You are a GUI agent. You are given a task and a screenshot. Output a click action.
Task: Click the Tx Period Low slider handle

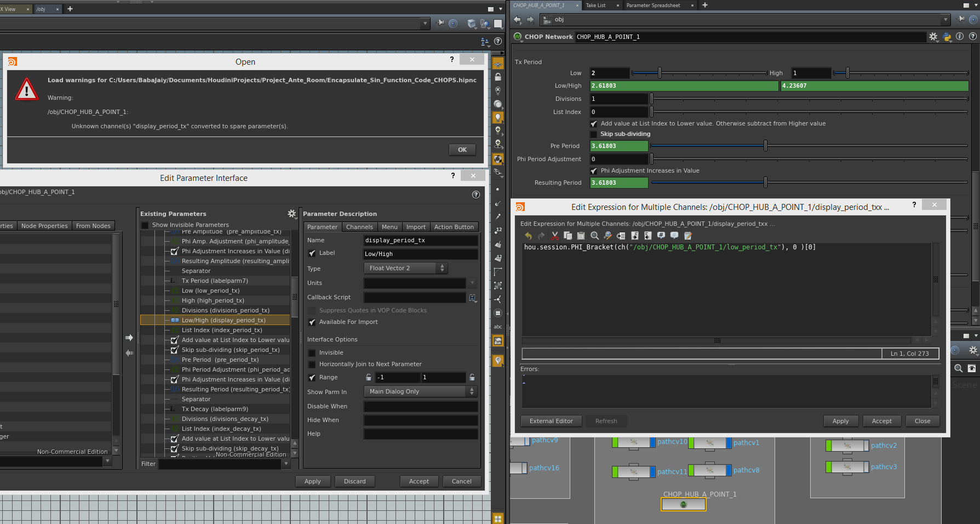point(660,73)
